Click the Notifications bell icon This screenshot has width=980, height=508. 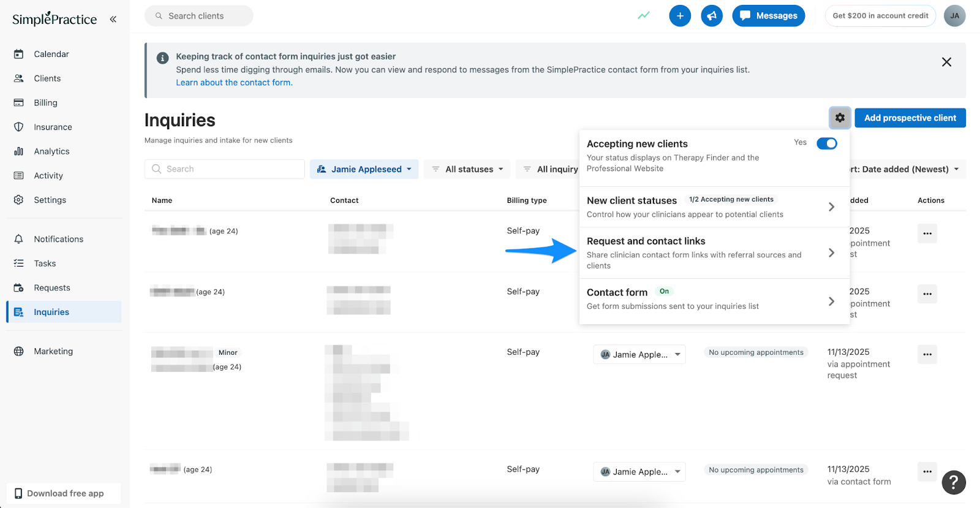click(x=18, y=239)
